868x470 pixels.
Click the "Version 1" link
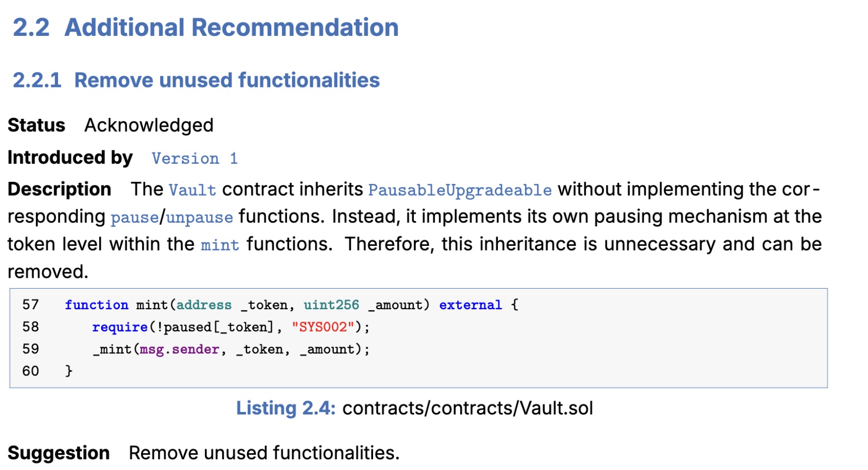click(x=195, y=158)
